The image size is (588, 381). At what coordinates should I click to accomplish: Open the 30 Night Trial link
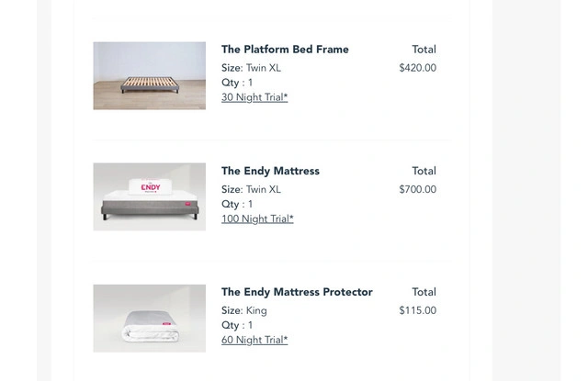tap(254, 97)
